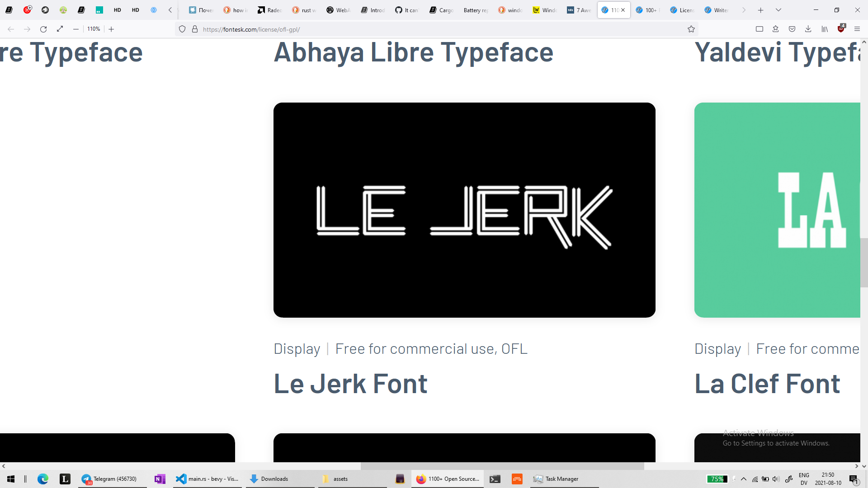This screenshot has height=488, width=868.
Task: Show hidden system tray icons
Action: pyautogui.click(x=743, y=479)
